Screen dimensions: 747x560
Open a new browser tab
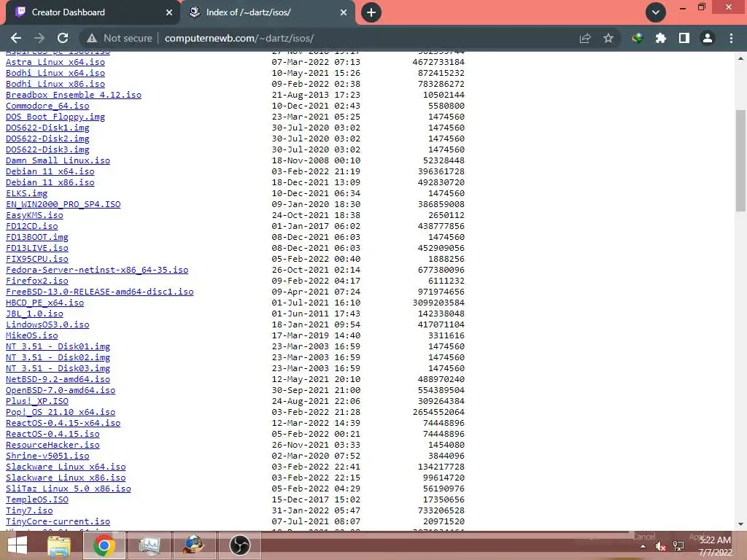pos(371,12)
